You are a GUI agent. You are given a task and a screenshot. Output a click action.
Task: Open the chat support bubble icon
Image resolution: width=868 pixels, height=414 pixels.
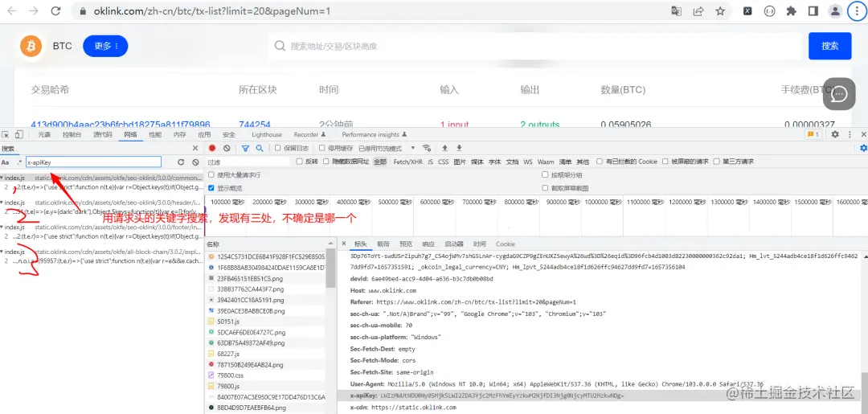tap(840, 95)
